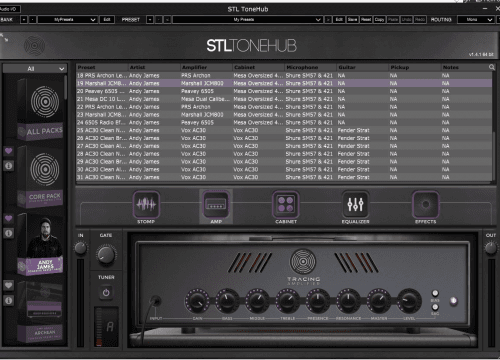Click the Treble knob on the amp
Screen dimensions: 500x360
287,301
